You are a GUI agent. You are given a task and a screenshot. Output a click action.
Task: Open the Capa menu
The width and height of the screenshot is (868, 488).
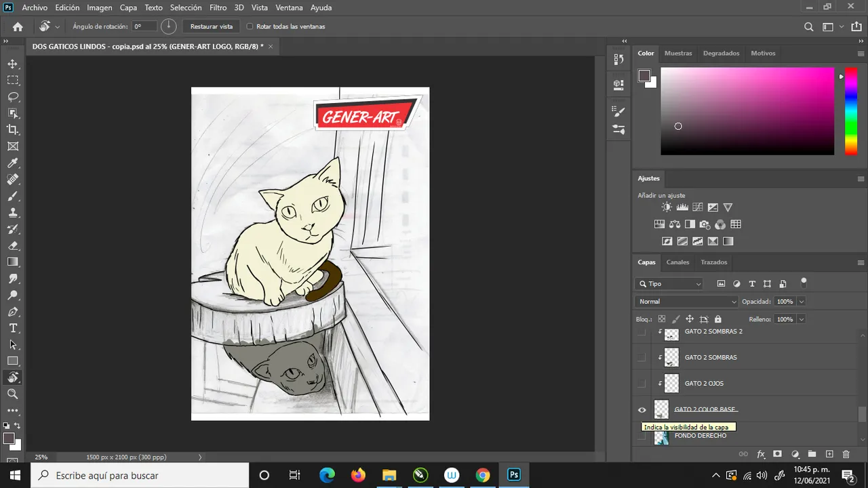128,7
